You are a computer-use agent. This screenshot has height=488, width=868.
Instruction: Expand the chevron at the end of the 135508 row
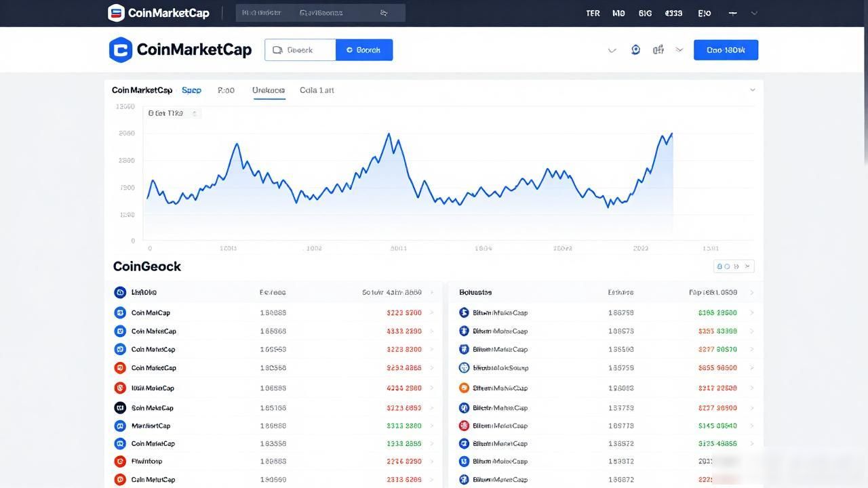point(751,350)
